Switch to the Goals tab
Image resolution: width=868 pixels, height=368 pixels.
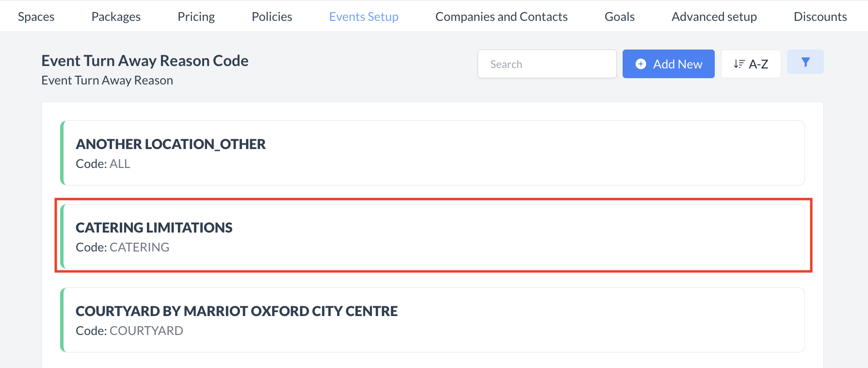(x=619, y=17)
